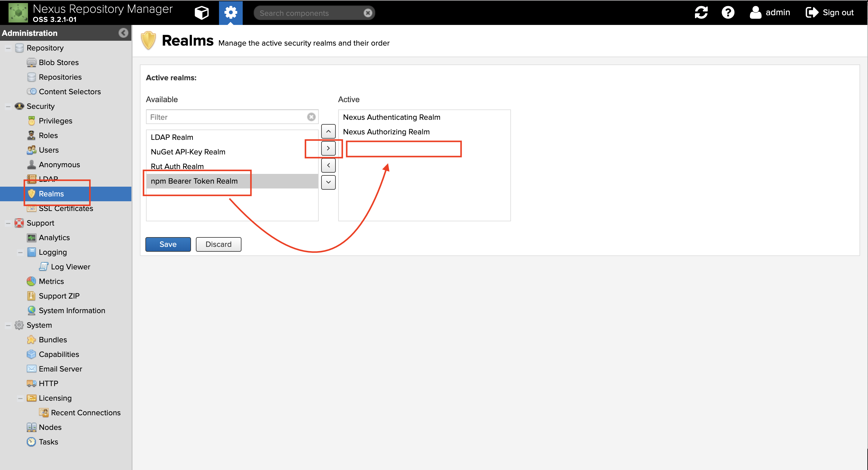The height and width of the screenshot is (470, 868).
Task: Click the repository refresh icon in top bar
Action: coord(701,12)
